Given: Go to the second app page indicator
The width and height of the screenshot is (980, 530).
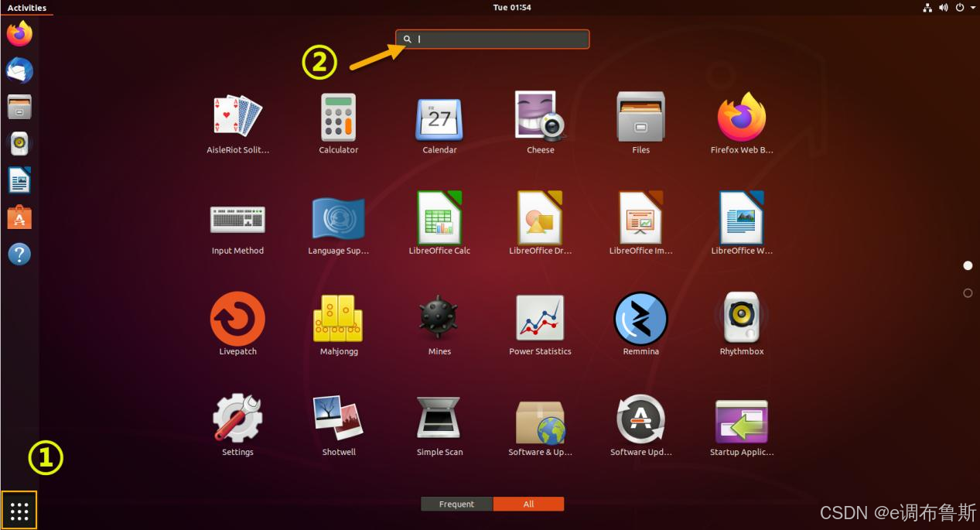Looking at the screenshot, I should pyautogui.click(x=968, y=293).
